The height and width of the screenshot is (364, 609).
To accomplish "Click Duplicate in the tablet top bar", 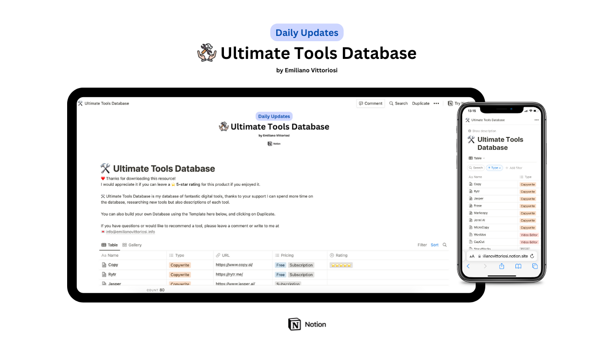I will click(x=421, y=103).
